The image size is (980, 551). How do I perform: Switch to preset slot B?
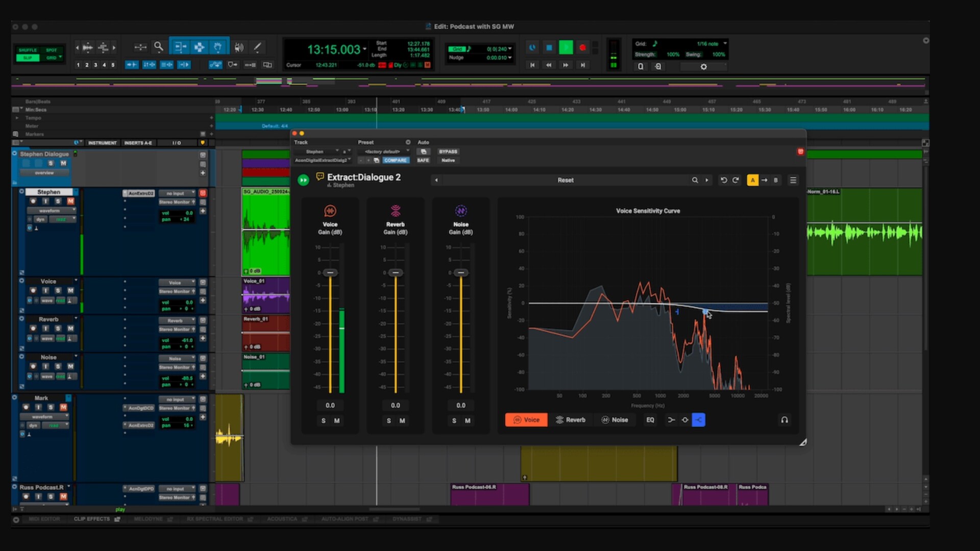point(776,180)
